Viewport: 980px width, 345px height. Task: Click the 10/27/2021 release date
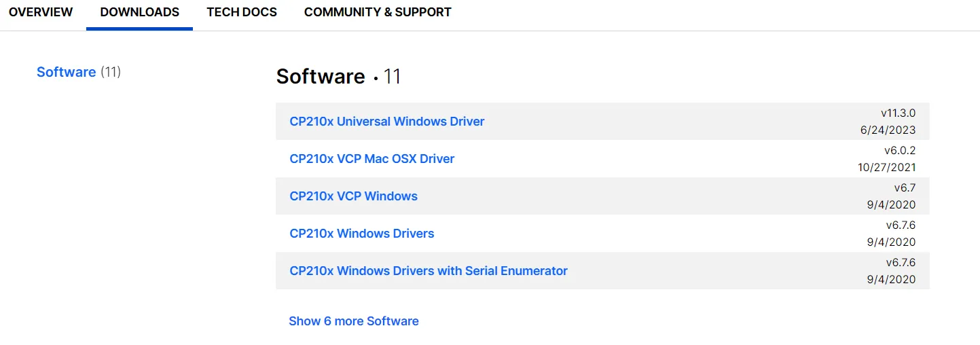click(x=886, y=168)
